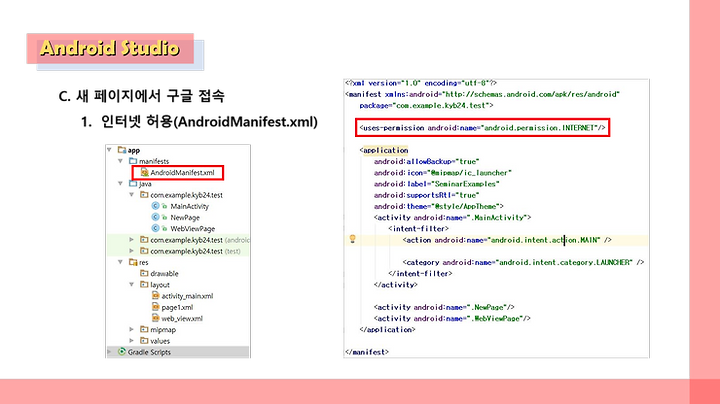Click the WebViewPage class icon
Image resolution: width=720 pixels, height=404 pixels.
[x=155, y=228]
